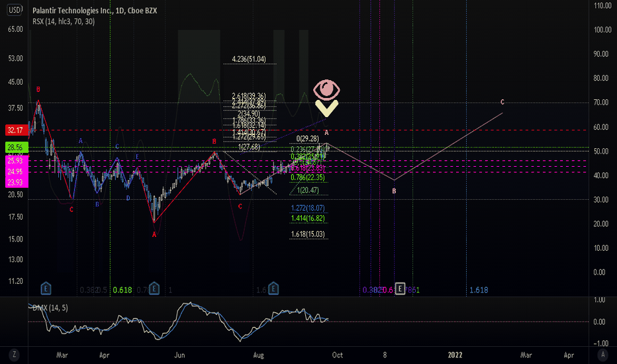Screen dimensions: 617x364
Task: Click the magenta 25.93 price label
Action: (16, 161)
